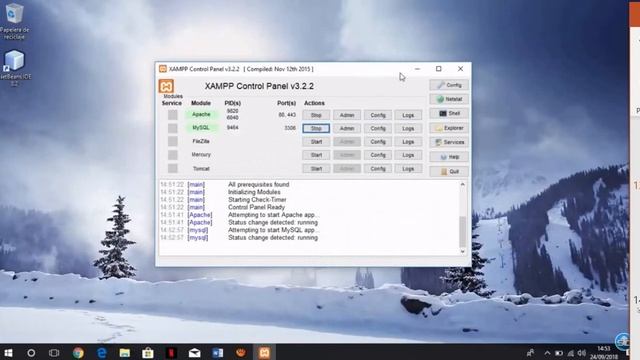
Task: Open Netflix app in taskbar
Action: coord(171,353)
